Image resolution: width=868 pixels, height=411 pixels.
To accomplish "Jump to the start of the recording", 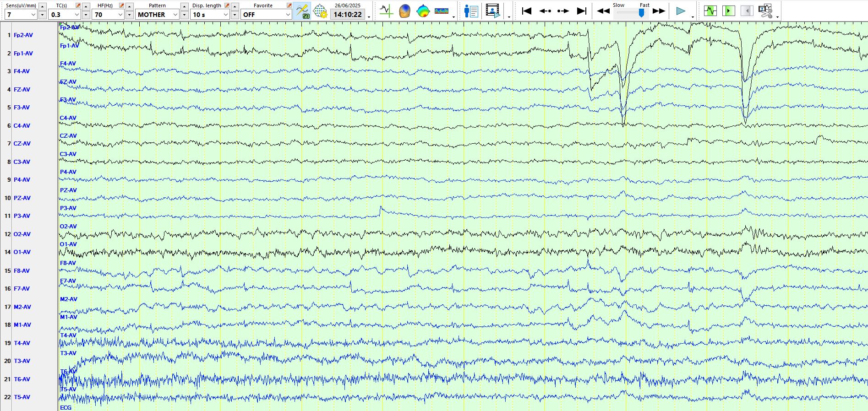I will tap(527, 11).
